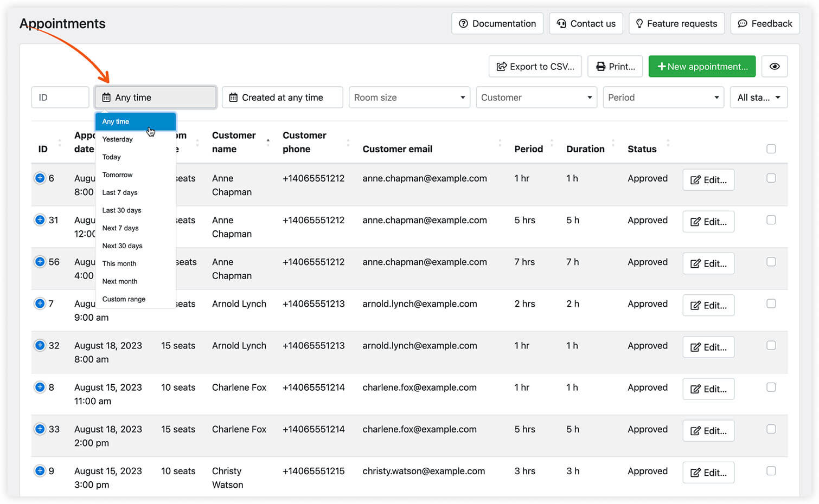The width and height of the screenshot is (819, 504).
Task: Choose Today in the date menu
Action: [136, 157]
